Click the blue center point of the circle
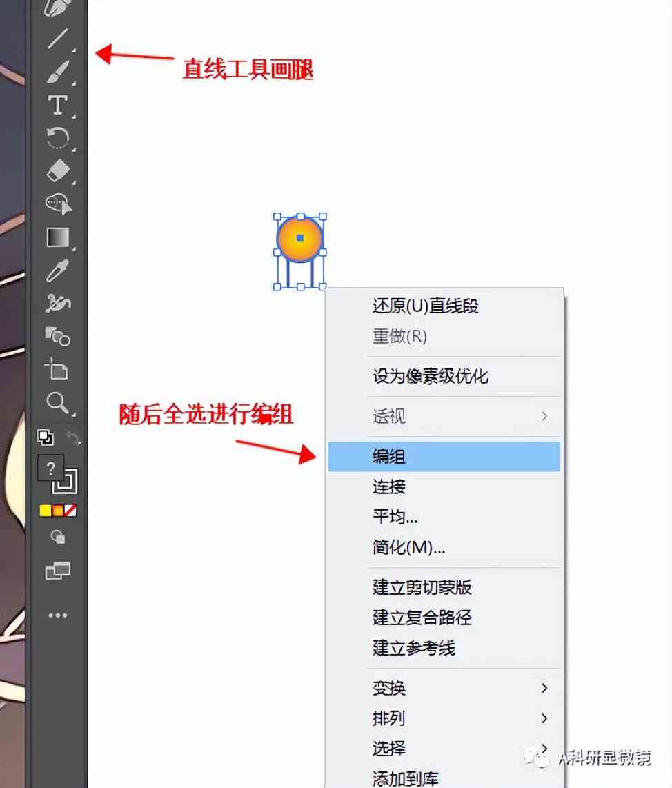The image size is (672, 788). [300, 237]
